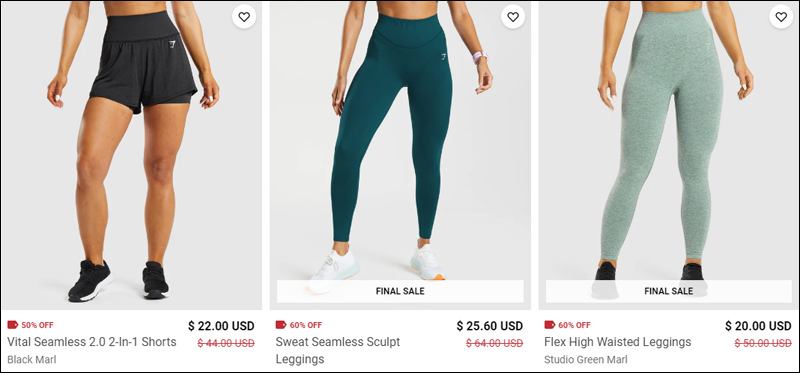Click the discount tag icon on Sweat Seamless Leggings
The image size is (800, 373).
281,325
